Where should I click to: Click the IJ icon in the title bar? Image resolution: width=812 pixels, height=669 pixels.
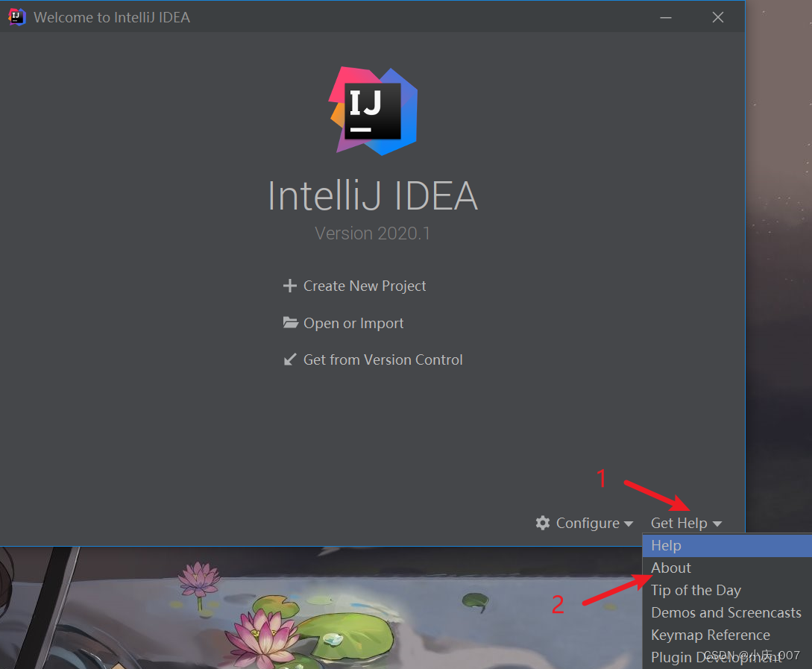[x=16, y=16]
